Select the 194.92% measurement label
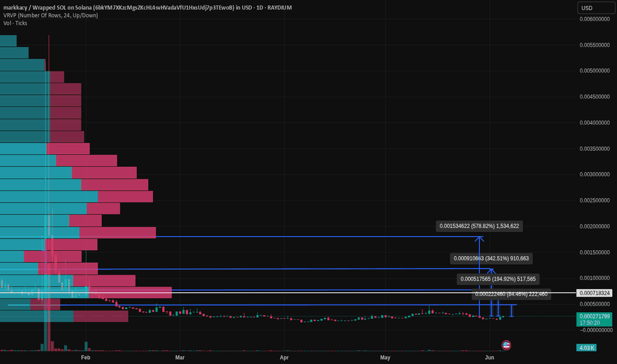Image resolution: width=617 pixels, height=364 pixels. tap(498, 279)
